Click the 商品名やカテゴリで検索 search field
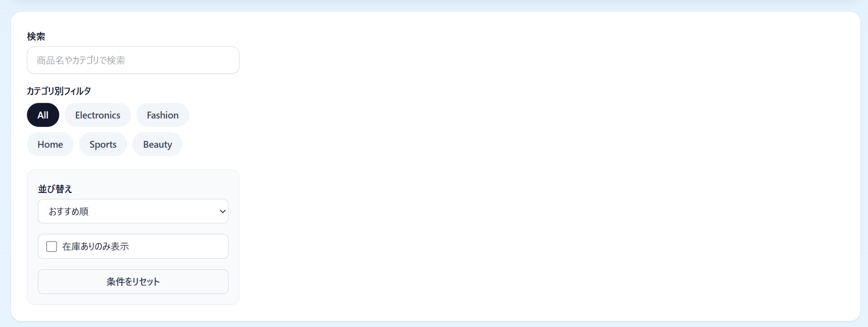This screenshot has height=327, width=868. point(133,60)
